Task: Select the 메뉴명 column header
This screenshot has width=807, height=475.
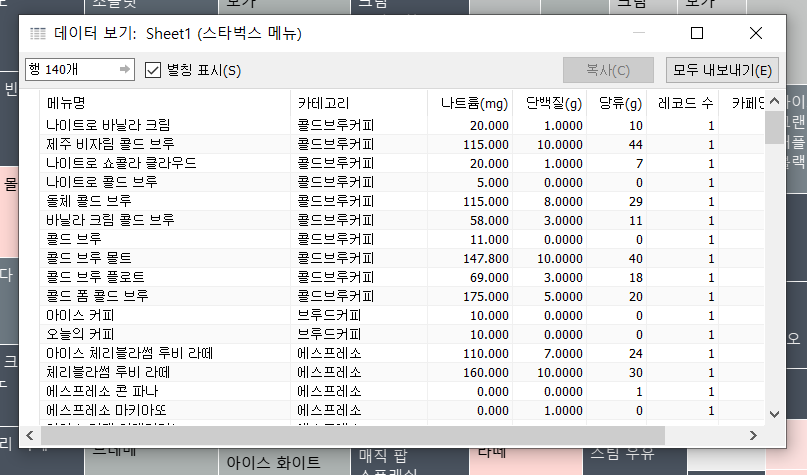Action: point(165,103)
